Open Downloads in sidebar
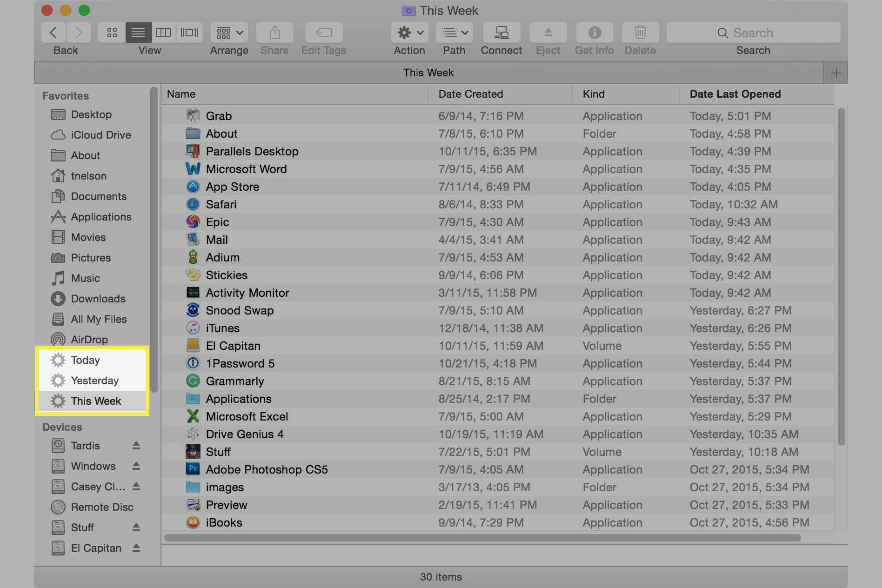This screenshot has height=588, width=882. [88, 299]
